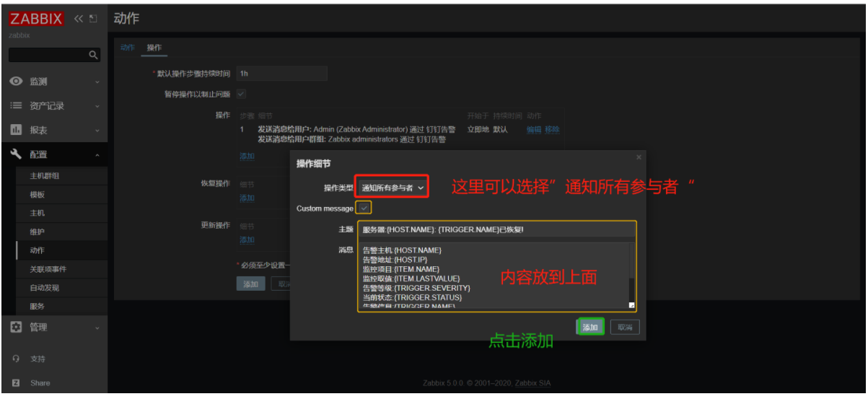Click the 配置 wrench icon

(16, 154)
